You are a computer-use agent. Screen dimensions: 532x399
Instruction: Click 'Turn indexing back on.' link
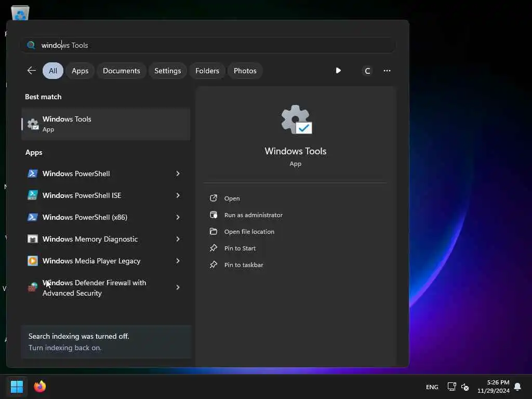65,348
